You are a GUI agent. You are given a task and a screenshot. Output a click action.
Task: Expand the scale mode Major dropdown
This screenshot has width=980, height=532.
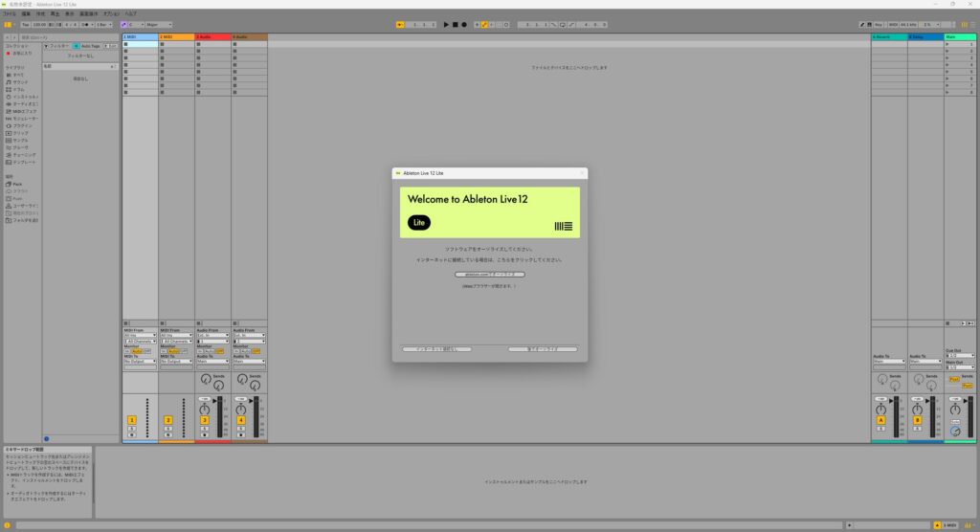[158, 24]
